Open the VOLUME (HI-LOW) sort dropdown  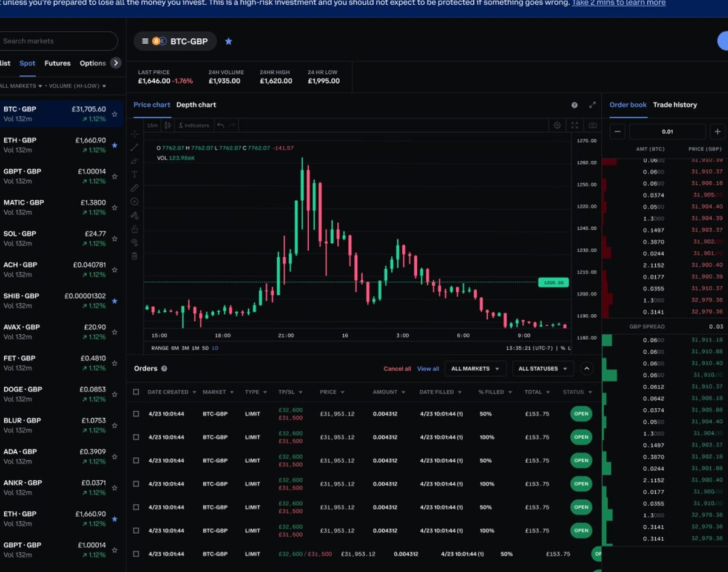pos(78,86)
